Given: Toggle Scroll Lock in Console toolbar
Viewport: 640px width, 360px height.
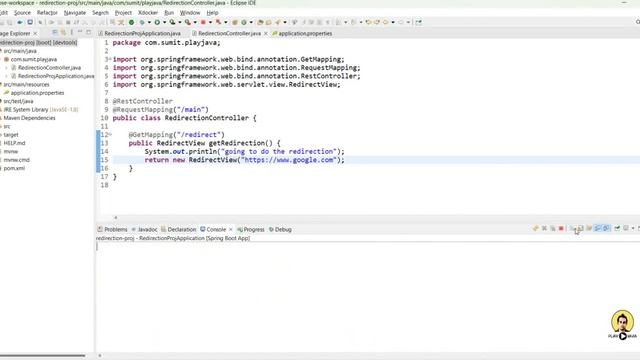Looking at the screenshot, I should click(580, 229).
